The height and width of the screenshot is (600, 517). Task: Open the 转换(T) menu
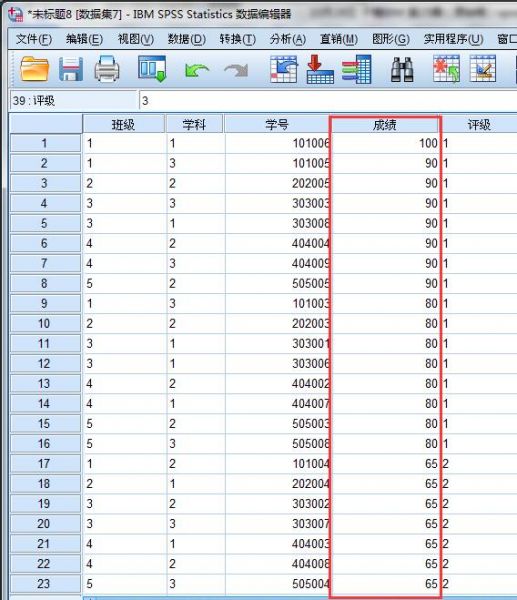(x=238, y=39)
